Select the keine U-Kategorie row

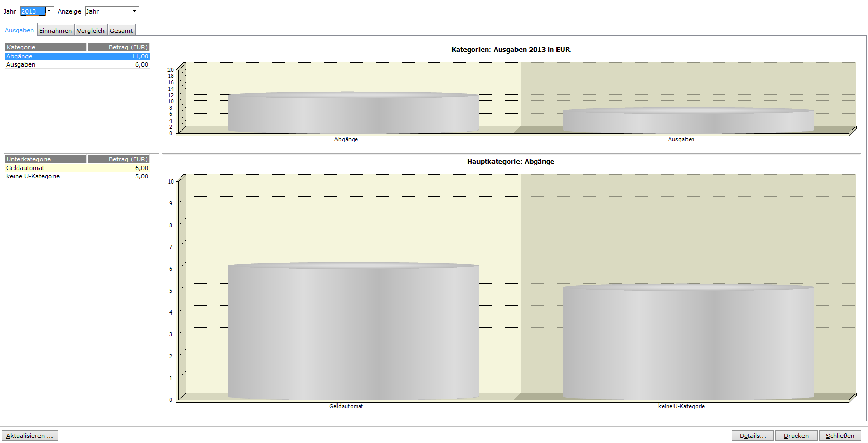click(77, 176)
